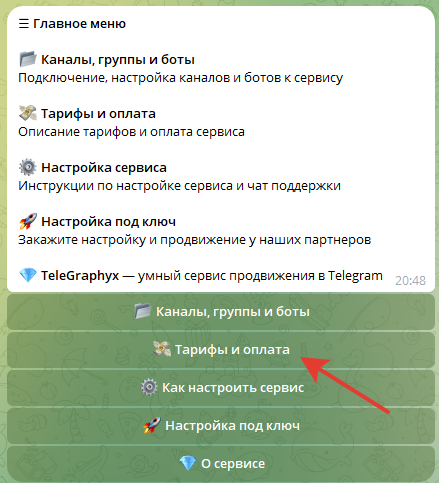Click the Главное меню title text
The width and height of the screenshot is (439, 483).
tap(79, 24)
